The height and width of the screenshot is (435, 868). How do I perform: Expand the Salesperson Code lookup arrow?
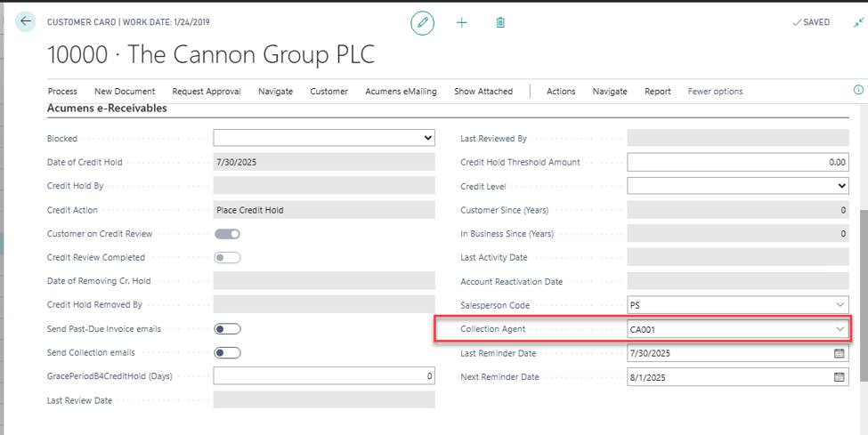(x=840, y=305)
